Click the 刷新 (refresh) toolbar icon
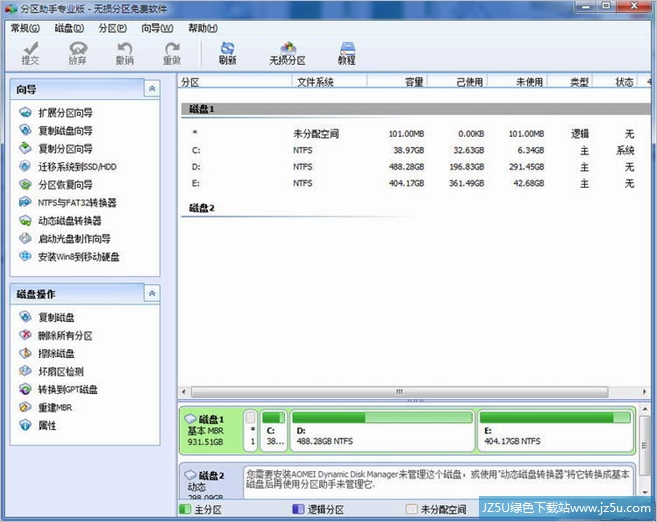657x522 pixels. (228, 53)
